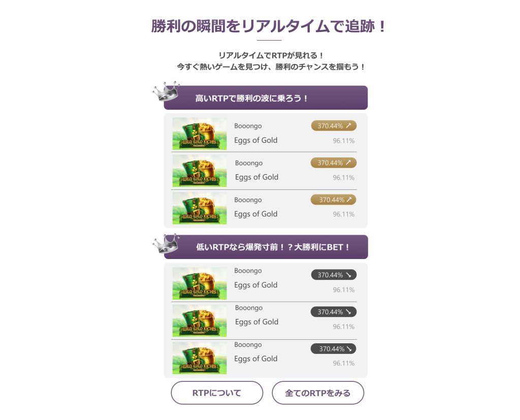Viewport: 520px width, 420px height.
Task: Select the 低いRTPなら爆発寸前 banner
Action: [x=266, y=247]
